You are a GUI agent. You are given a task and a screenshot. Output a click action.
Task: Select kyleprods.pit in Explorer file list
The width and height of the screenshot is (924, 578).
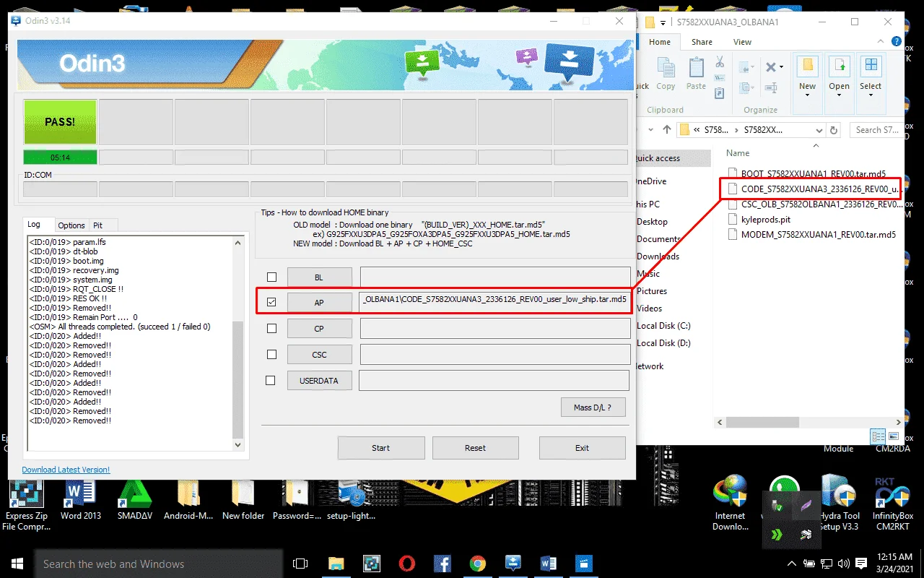point(766,219)
